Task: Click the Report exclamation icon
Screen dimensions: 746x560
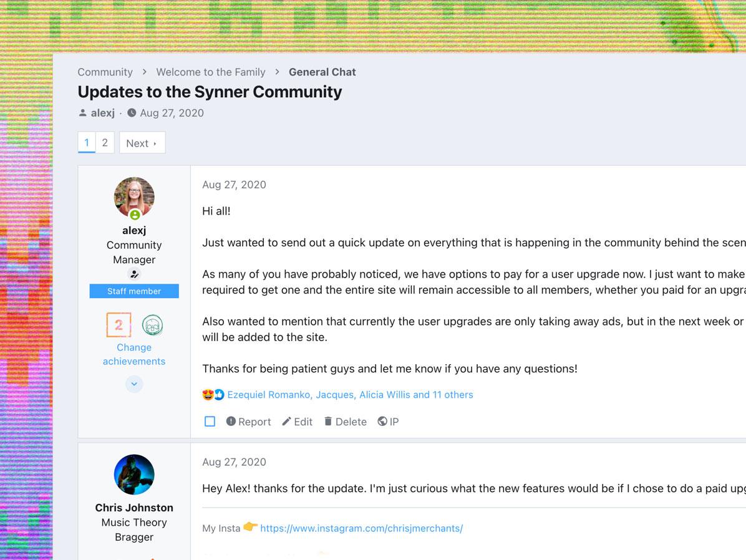Action: click(231, 422)
